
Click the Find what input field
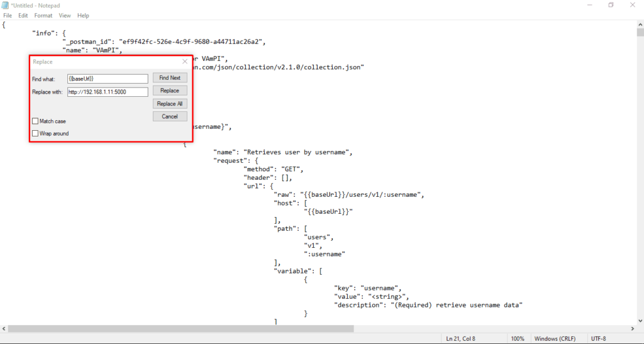pyautogui.click(x=108, y=79)
